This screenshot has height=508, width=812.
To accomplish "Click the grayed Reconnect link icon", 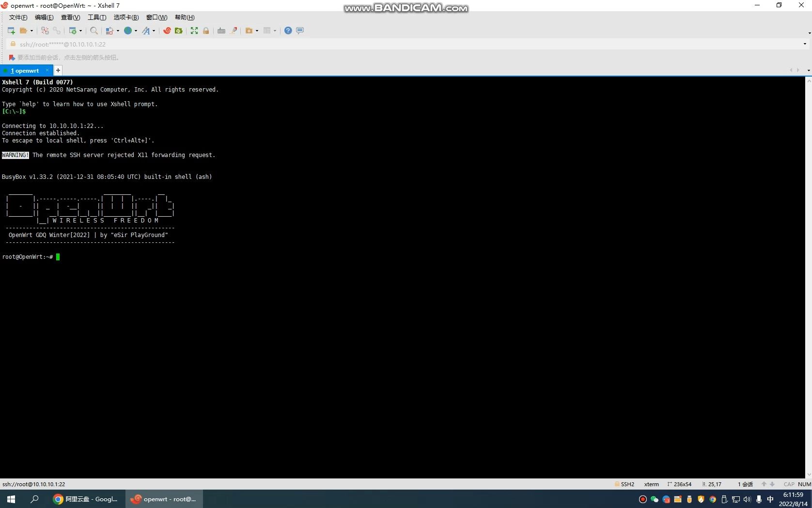I will click(57, 31).
